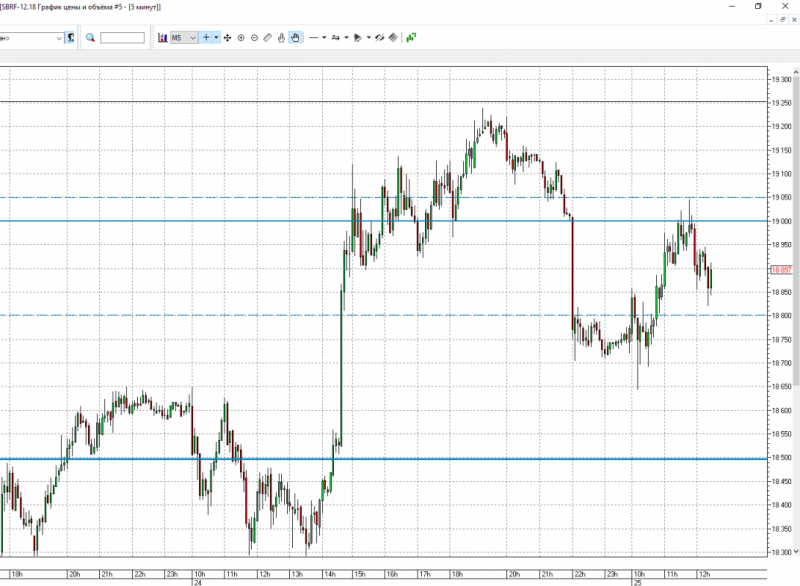The height and width of the screenshot is (586, 800).
Task: Toggle the hand pan tool
Action: (295, 38)
